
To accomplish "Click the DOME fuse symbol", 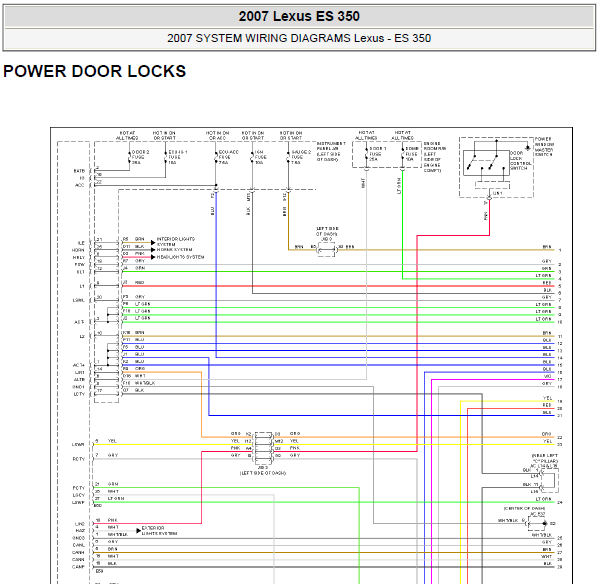I will tap(402, 153).
